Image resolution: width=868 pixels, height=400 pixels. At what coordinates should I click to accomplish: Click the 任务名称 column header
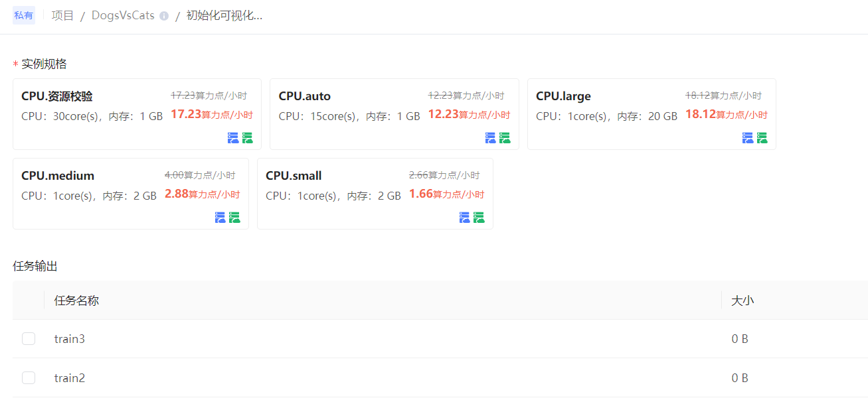[x=76, y=300]
